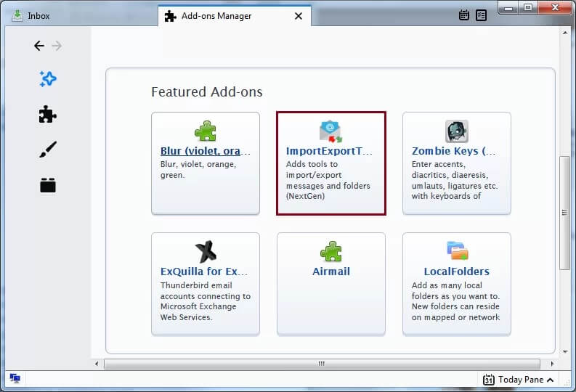Open the ImportExportT... add-on link
The image size is (576, 392).
tap(329, 151)
